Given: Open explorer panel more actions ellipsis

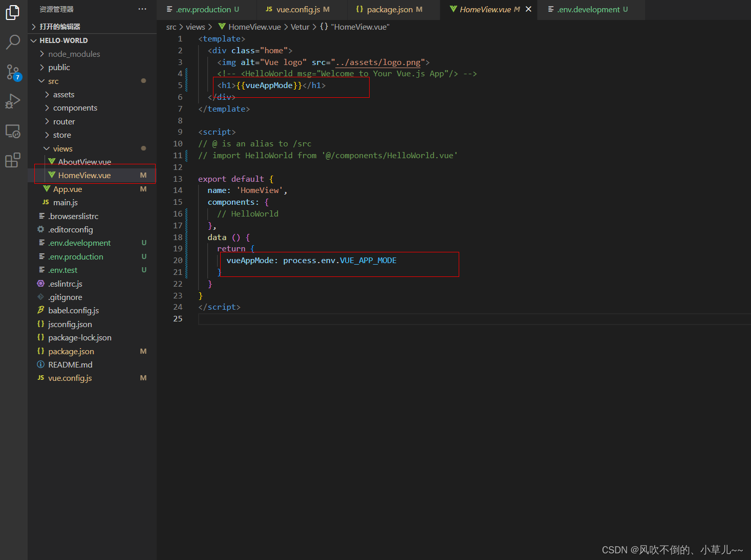Looking at the screenshot, I should point(142,9).
